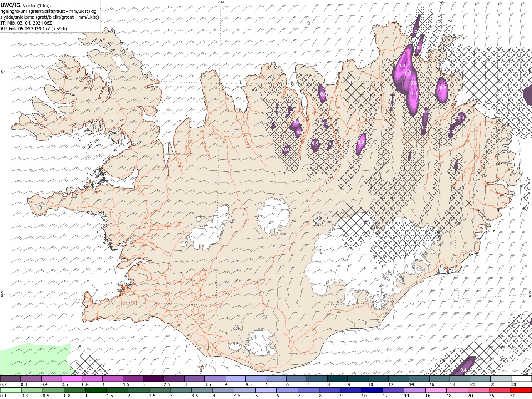The height and width of the screenshot is (399, 532).
Task: Select the deep blue 10 swatch in the rain legend
Action: tap(372, 390)
